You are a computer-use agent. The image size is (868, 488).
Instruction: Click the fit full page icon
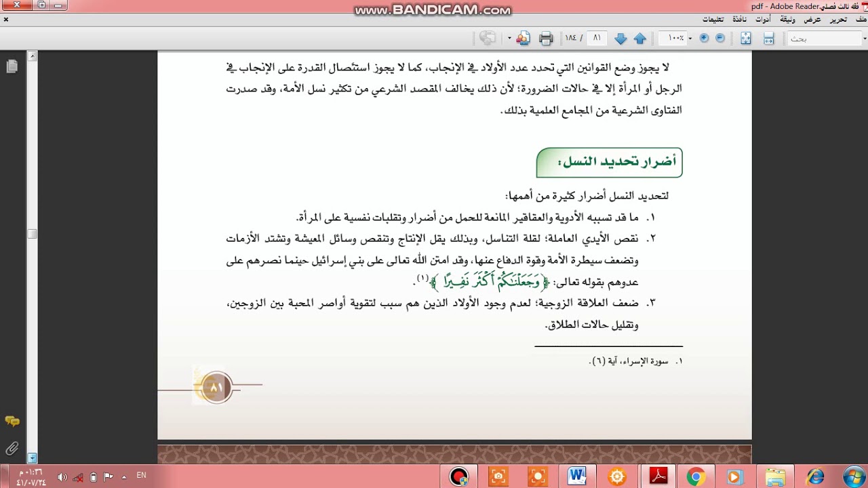(746, 39)
